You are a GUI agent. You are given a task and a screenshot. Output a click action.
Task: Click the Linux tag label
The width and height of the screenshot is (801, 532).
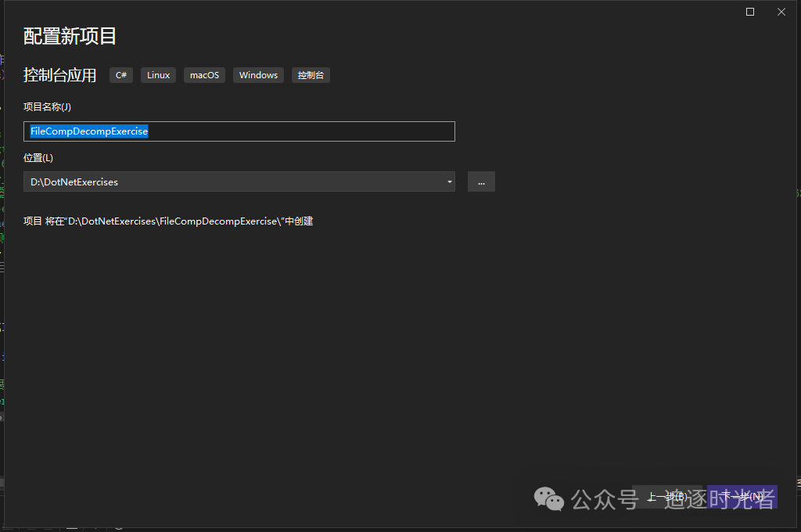158,75
